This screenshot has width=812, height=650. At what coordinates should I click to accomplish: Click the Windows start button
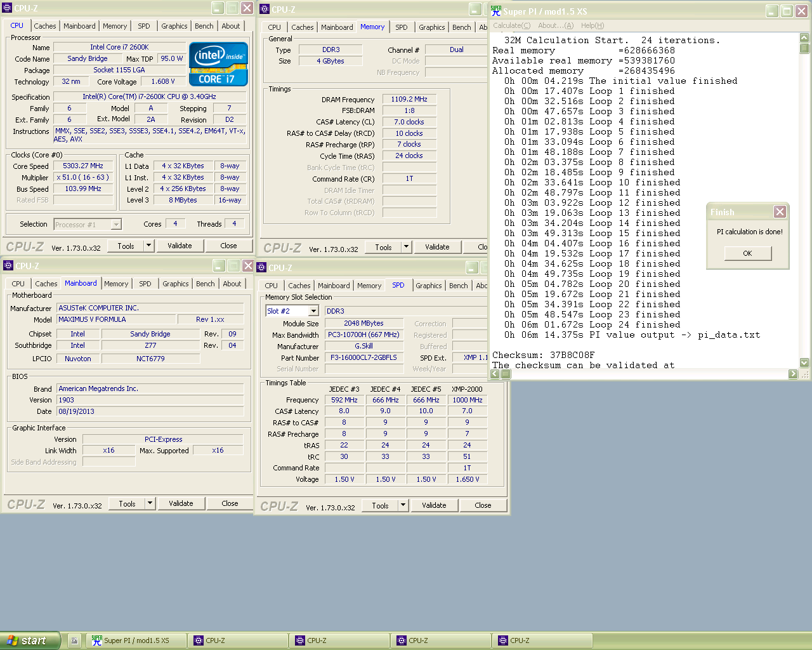pyautogui.click(x=30, y=640)
